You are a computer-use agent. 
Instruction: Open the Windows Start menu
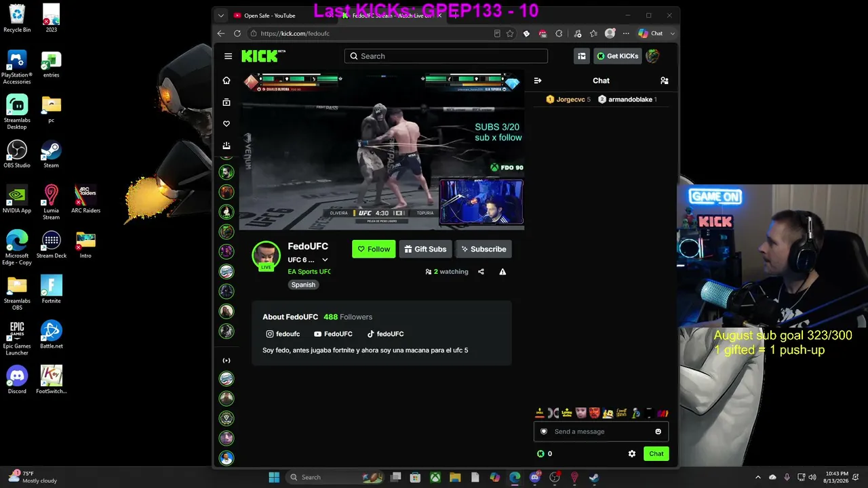tap(274, 477)
